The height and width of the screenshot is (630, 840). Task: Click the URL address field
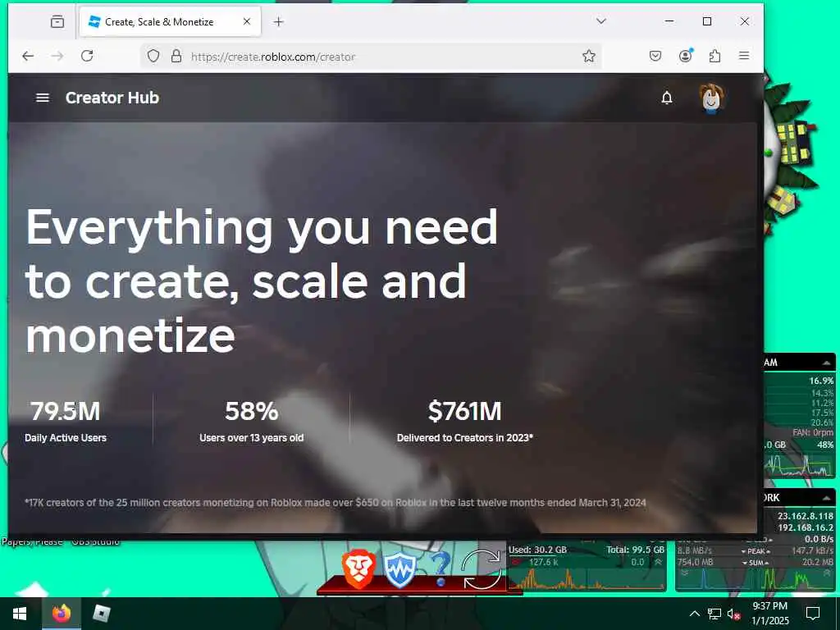point(370,57)
